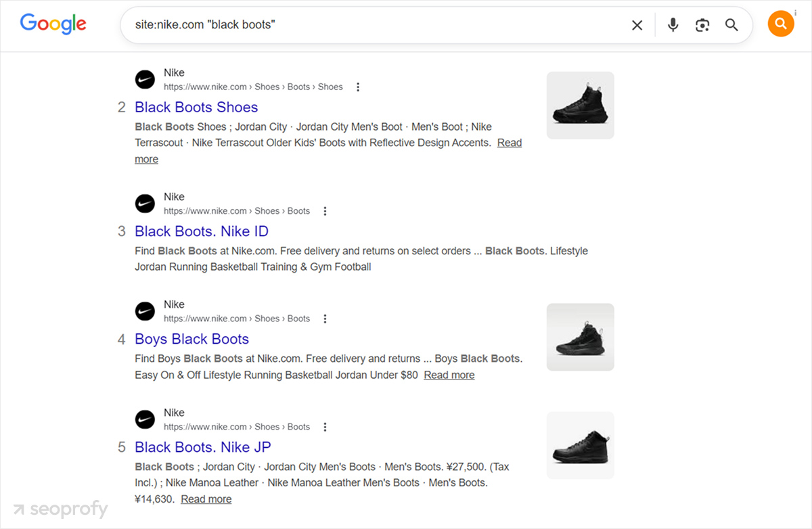
Task: View the black boot thumbnail beside Boys Black Boots
Action: 580,336
